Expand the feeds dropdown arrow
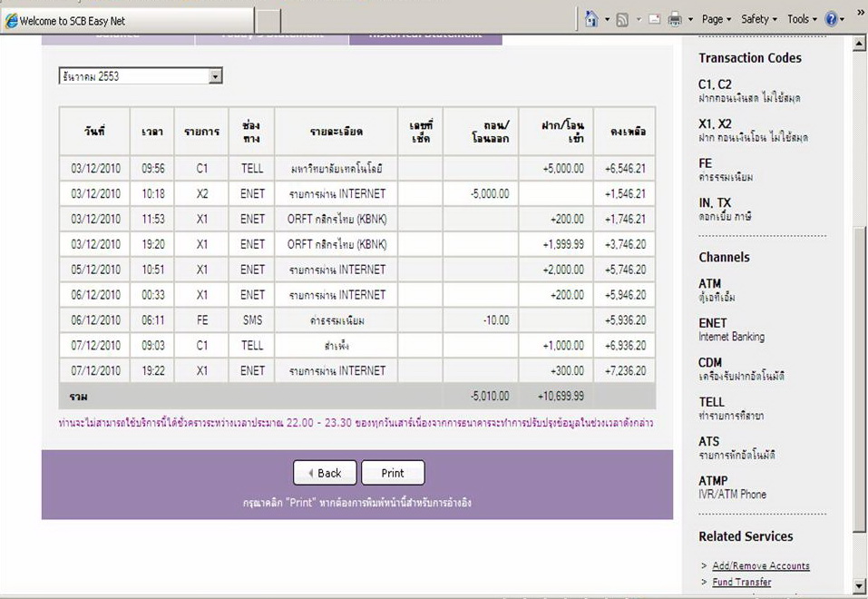The height and width of the screenshot is (599, 868). tap(639, 20)
